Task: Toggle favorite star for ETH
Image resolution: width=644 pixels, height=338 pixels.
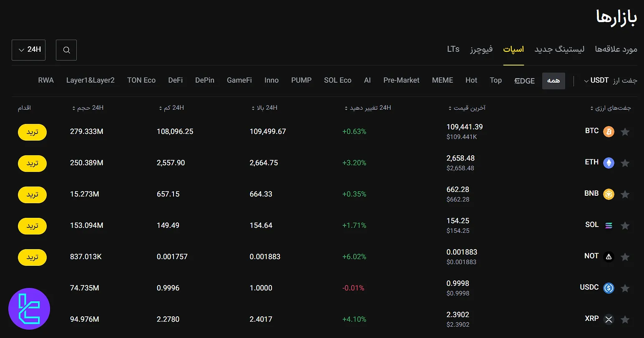Action: click(625, 163)
